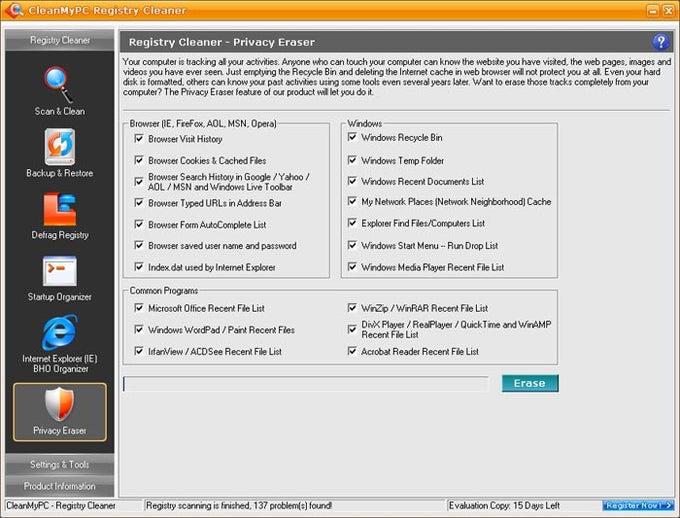Uncheck My Network Places Cache

[352, 201]
